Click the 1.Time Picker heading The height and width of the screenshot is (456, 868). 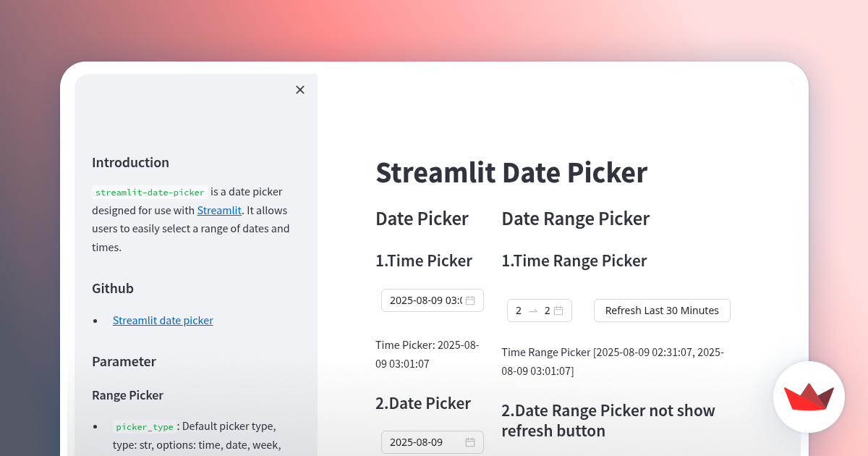424,261
